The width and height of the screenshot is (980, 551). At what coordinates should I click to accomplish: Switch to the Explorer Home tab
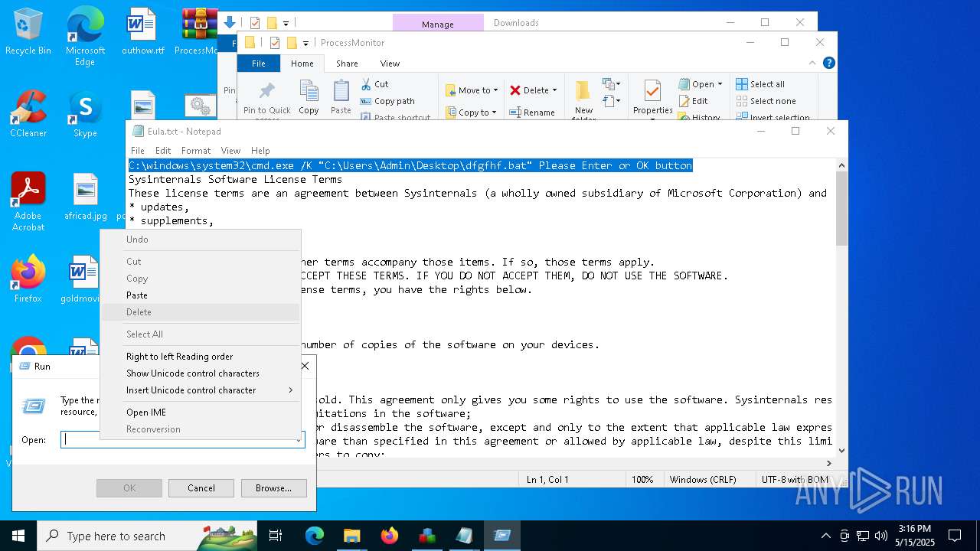pos(302,64)
